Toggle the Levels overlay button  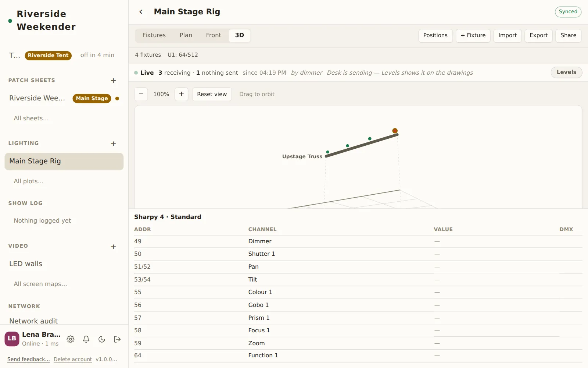click(x=566, y=72)
